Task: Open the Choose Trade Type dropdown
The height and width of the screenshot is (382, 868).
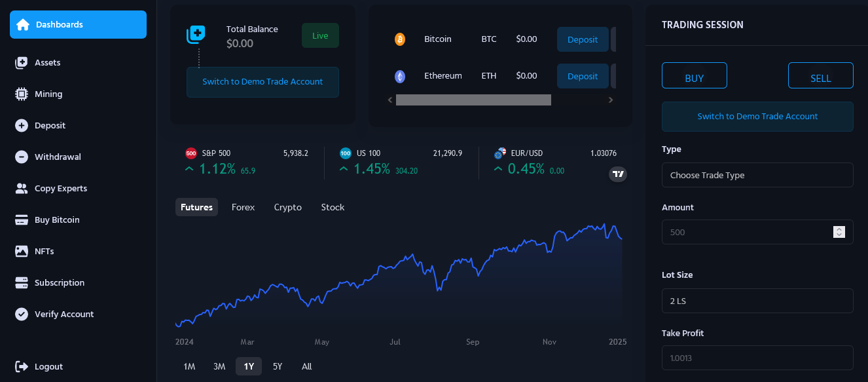Action: pyautogui.click(x=757, y=175)
